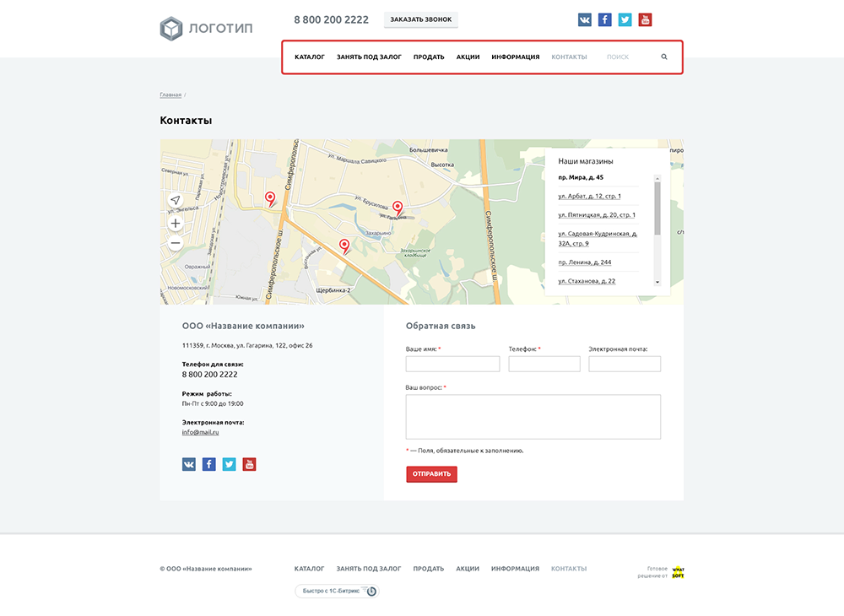The image size is (844, 616).
Task: Select store ул. Пятницкая, д. 20, стр. 1
Action: click(597, 215)
